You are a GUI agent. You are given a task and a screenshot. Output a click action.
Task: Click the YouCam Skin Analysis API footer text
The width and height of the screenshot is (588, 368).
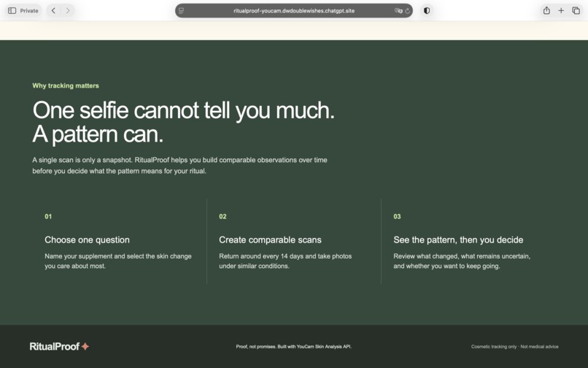coord(324,347)
